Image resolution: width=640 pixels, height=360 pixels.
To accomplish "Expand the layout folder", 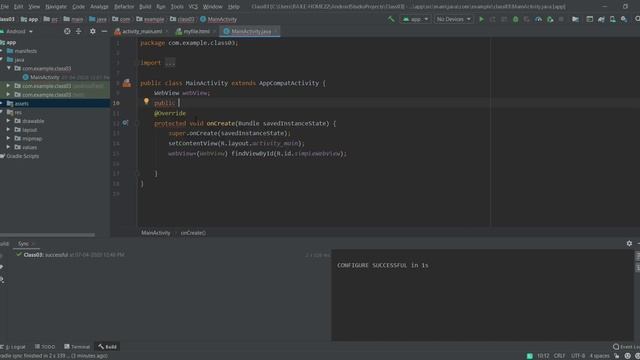I will coord(8,130).
